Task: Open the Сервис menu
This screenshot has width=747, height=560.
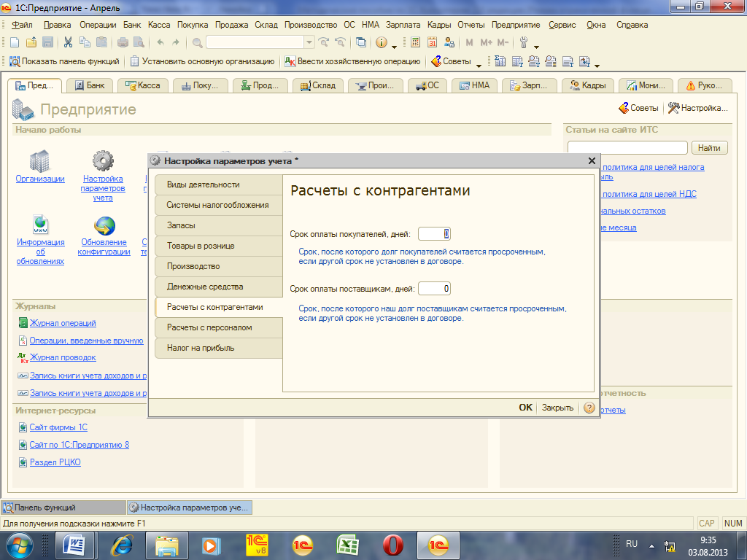Action: [562, 25]
